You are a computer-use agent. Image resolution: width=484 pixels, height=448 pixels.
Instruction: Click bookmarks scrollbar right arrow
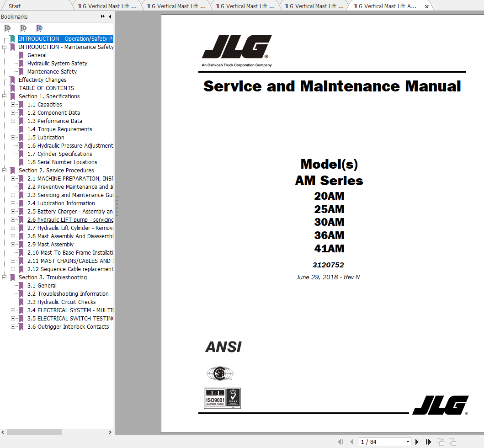(x=110, y=432)
